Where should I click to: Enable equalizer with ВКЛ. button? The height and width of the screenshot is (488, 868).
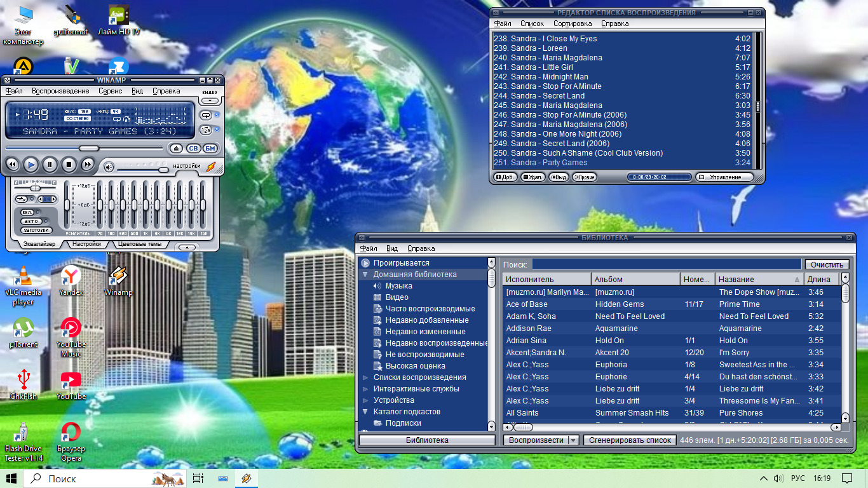[x=28, y=212]
